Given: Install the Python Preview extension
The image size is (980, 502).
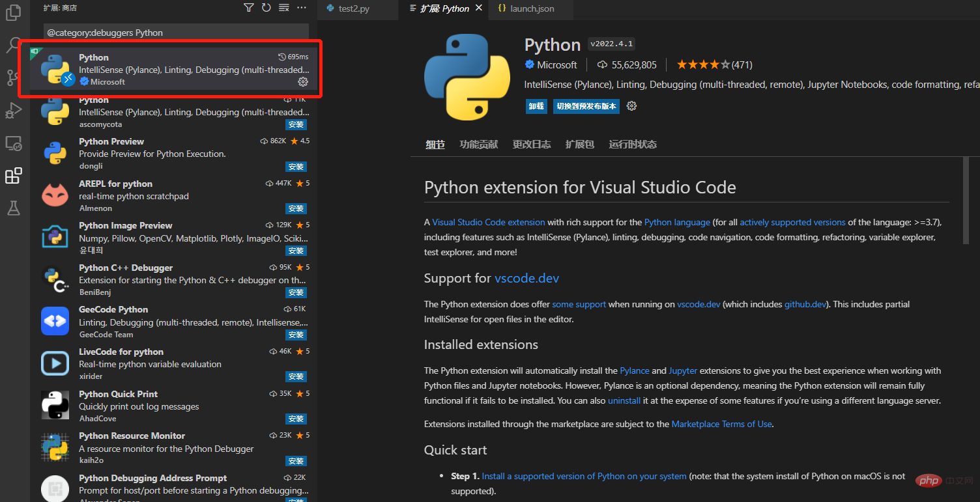Looking at the screenshot, I should (x=296, y=166).
